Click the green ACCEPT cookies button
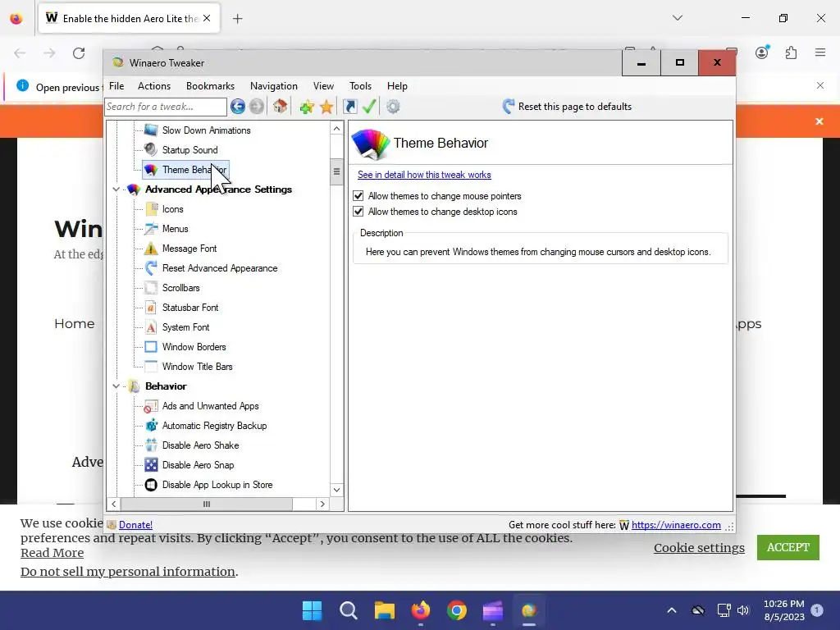 [788, 547]
